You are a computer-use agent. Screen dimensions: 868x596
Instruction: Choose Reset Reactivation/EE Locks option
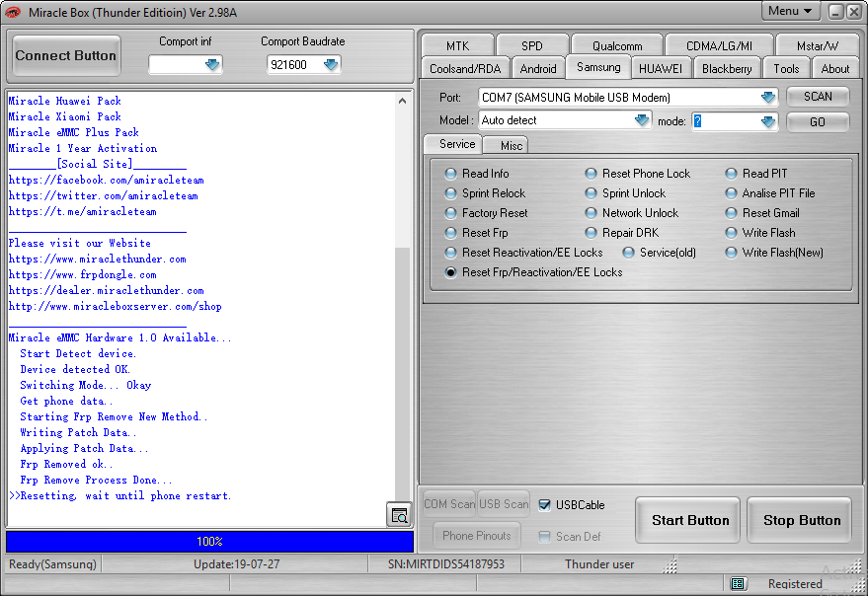click(450, 253)
